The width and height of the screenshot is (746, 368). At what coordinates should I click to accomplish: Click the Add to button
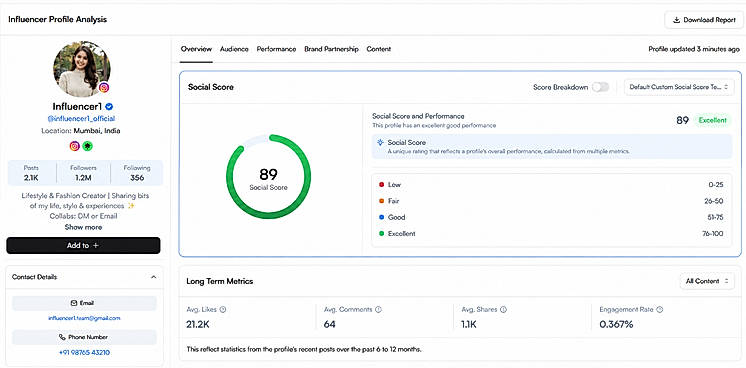click(x=83, y=246)
